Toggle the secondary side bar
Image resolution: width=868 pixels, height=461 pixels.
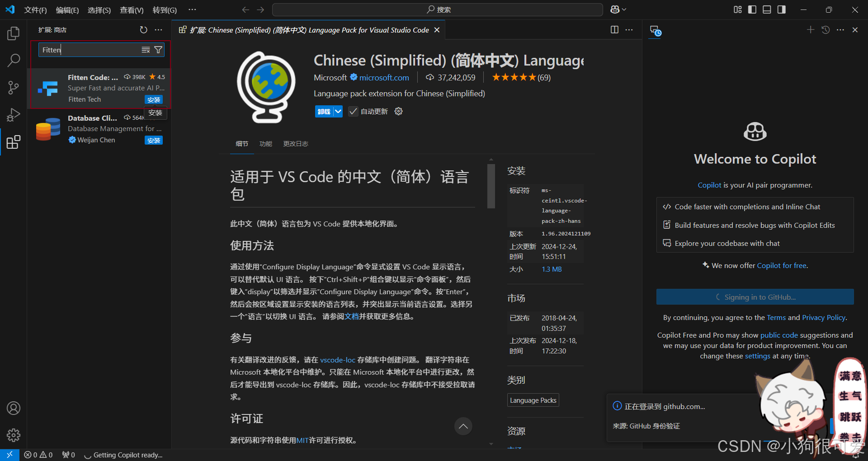pyautogui.click(x=782, y=9)
